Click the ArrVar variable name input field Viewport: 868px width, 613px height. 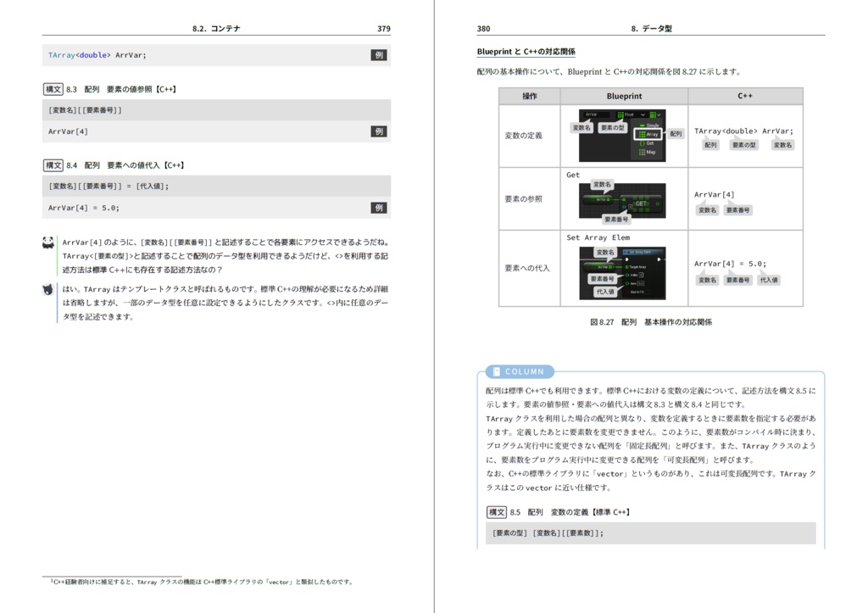(597, 114)
